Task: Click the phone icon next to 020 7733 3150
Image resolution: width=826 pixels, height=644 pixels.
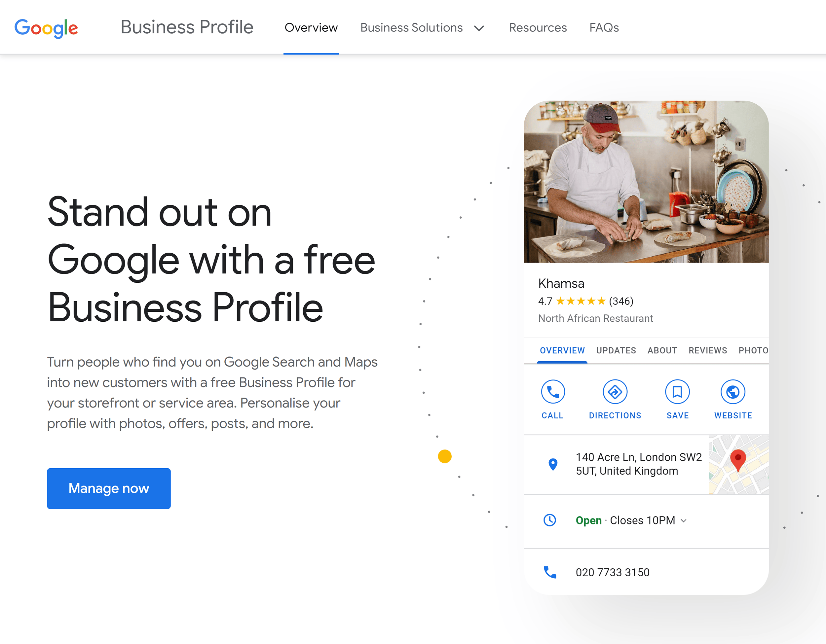Action: click(x=550, y=572)
